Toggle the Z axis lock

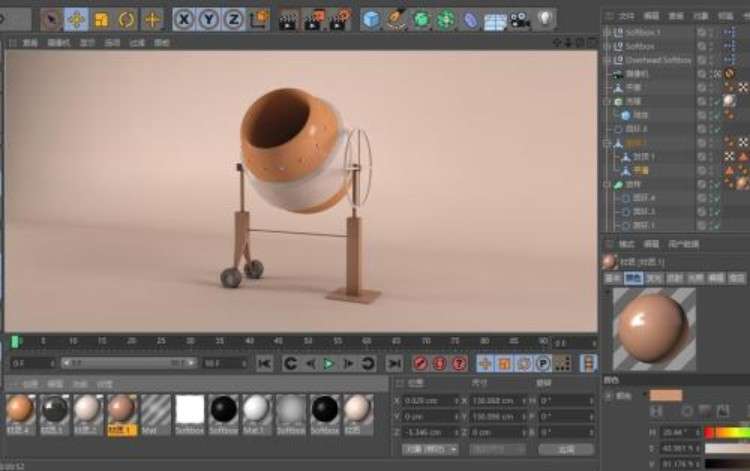tap(233, 19)
